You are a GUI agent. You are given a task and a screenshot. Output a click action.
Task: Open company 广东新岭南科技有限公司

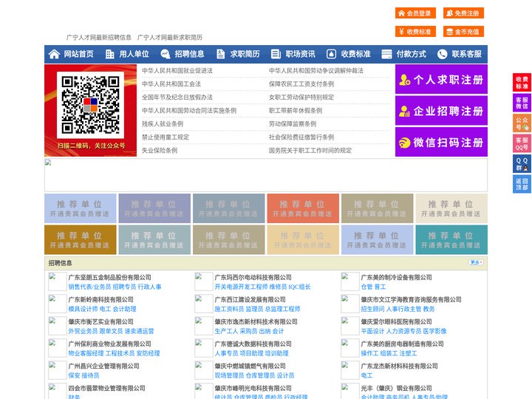(x=100, y=299)
